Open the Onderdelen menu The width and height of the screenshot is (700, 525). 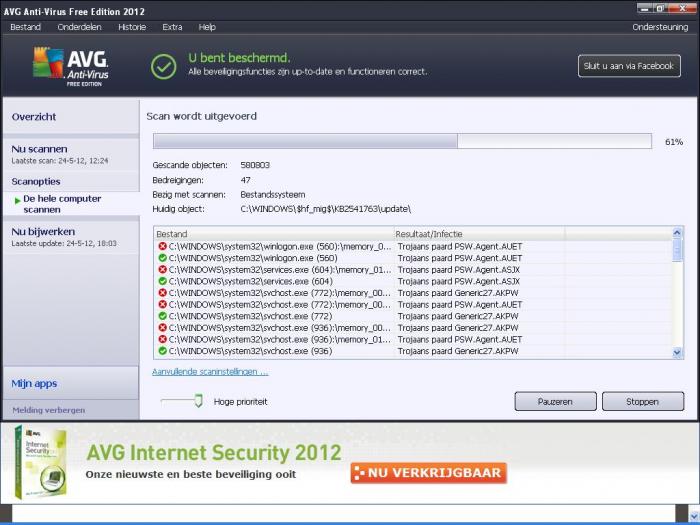(x=79, y=27)
